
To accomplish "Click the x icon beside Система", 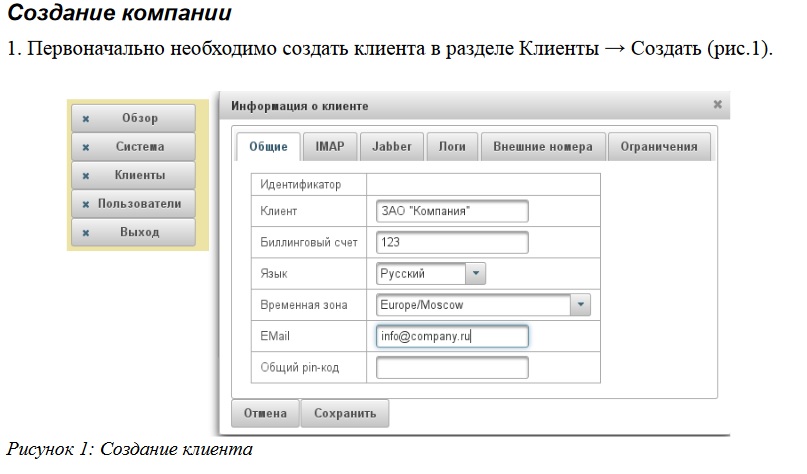I will pos(86,147).
